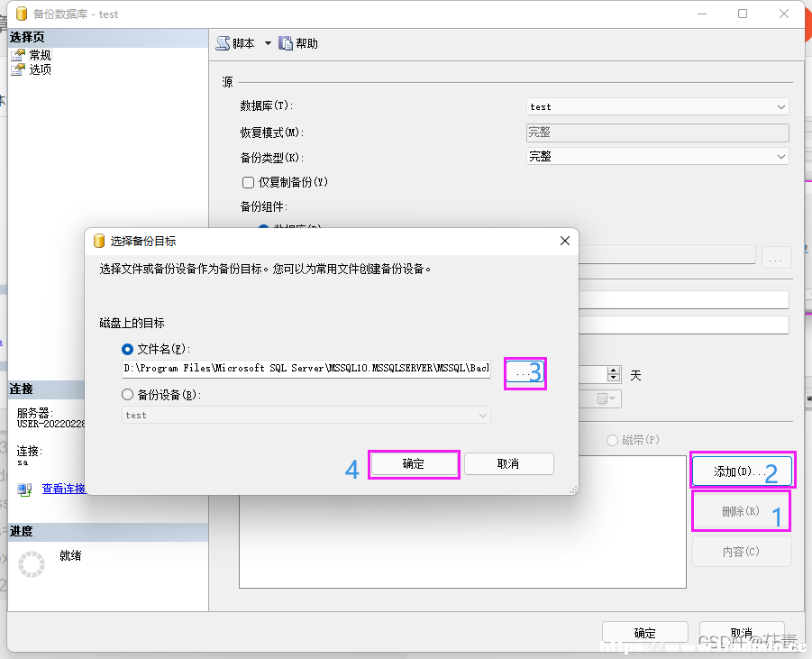The height and width of the screenshot is (659, 812).
Task: Click 确定 in the main Back Up Database window
Action: (645, 633)
